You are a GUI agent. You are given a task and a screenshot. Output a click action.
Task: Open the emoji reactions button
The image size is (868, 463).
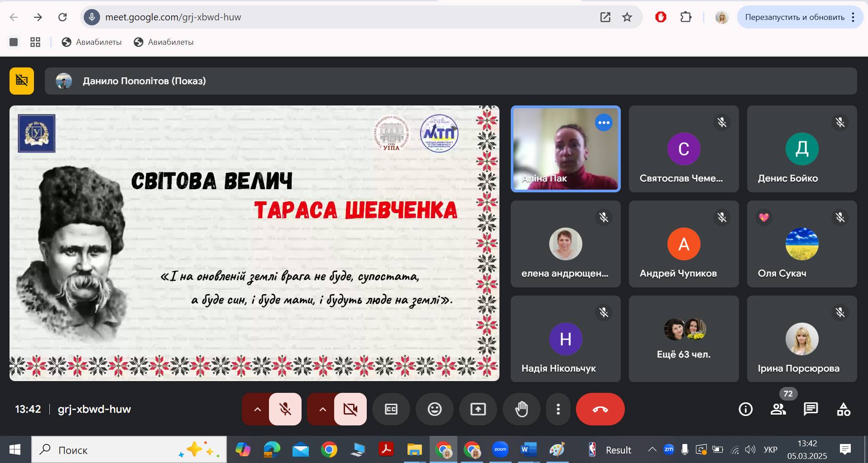coord(434,409)
